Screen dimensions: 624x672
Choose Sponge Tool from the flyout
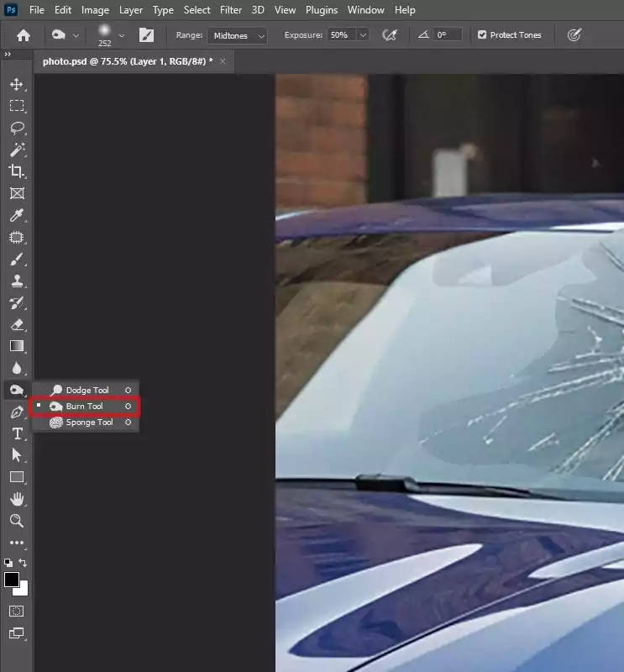point(89,423)
